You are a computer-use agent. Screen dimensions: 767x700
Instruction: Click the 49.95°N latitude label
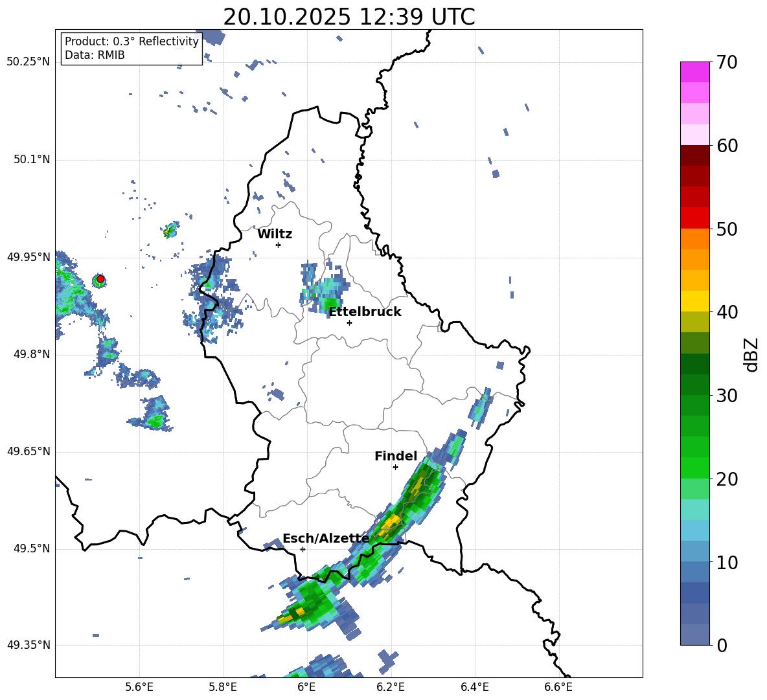(29, 256)
